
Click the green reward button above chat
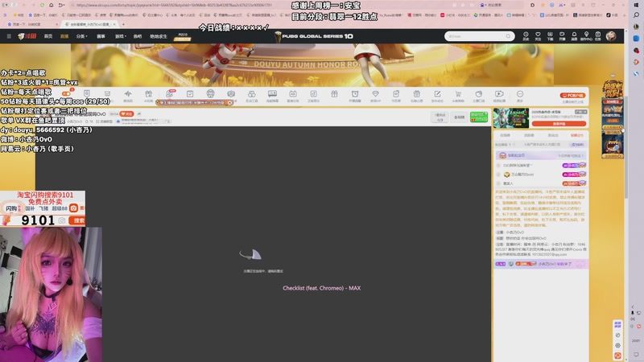[x=479, y=117]
